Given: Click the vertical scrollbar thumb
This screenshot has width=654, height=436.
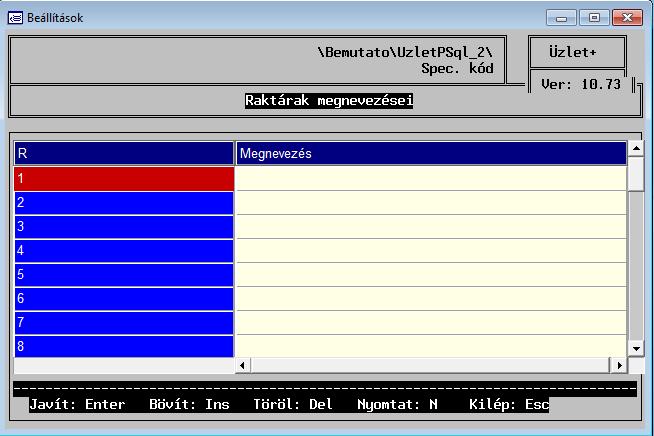Looking at the screenshot, I should tap(636, 174).
